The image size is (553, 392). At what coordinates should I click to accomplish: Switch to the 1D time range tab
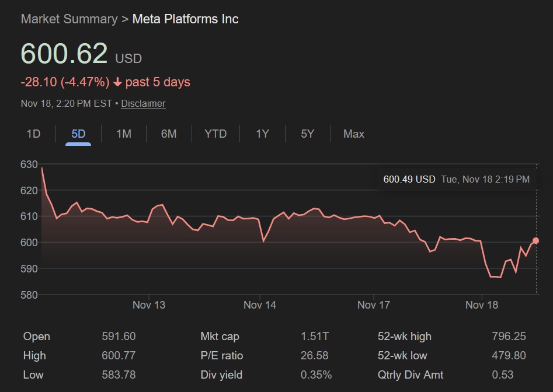coord(33,134)
